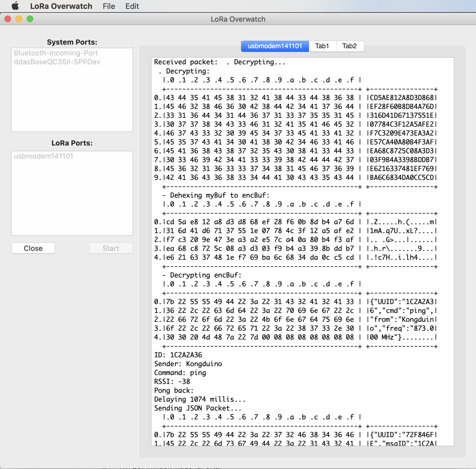Open the LoRa Overwatch app menu

[x=61, y=6]
